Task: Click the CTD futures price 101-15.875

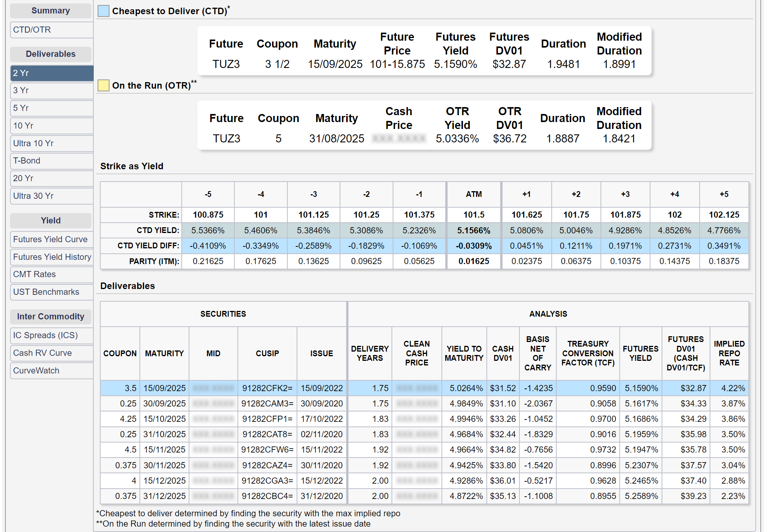Action: pyautogui.click(x=397, y=64)
